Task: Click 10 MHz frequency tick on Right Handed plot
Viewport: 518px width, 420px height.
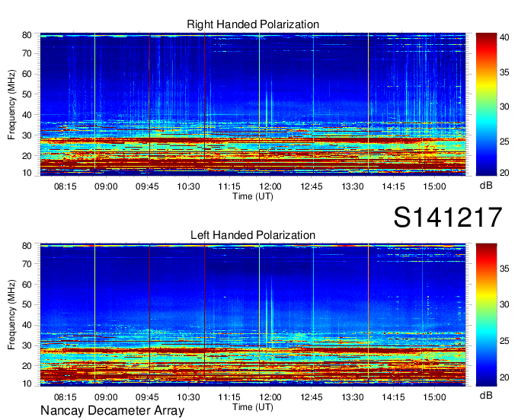Action: click(27, 173)
